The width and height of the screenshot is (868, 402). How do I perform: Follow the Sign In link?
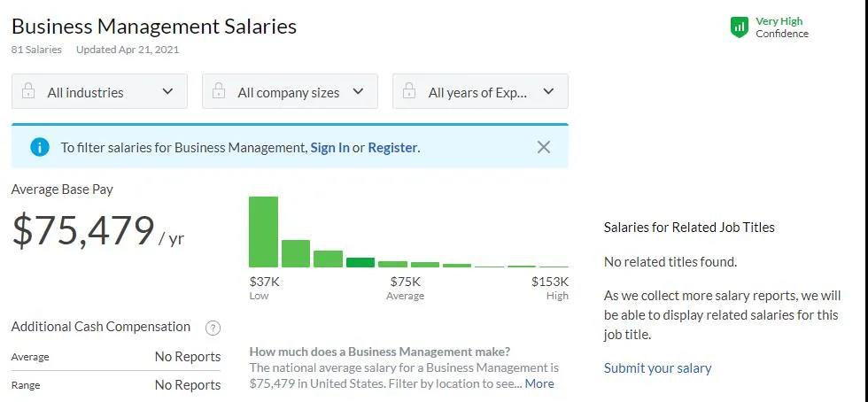(x=329, y=147)
